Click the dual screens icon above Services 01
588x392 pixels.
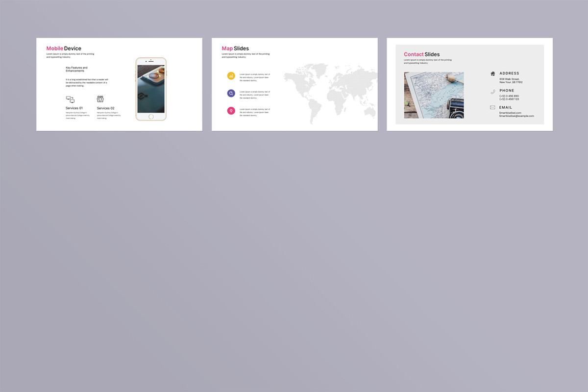click(70, 99)
